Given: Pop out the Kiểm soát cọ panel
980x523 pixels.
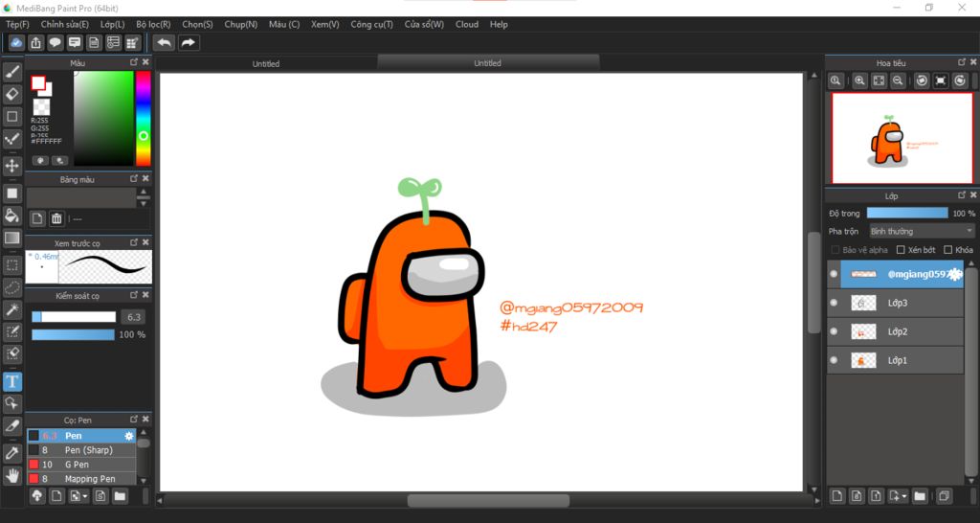Looking at the screenshot, I should point(134,295).
